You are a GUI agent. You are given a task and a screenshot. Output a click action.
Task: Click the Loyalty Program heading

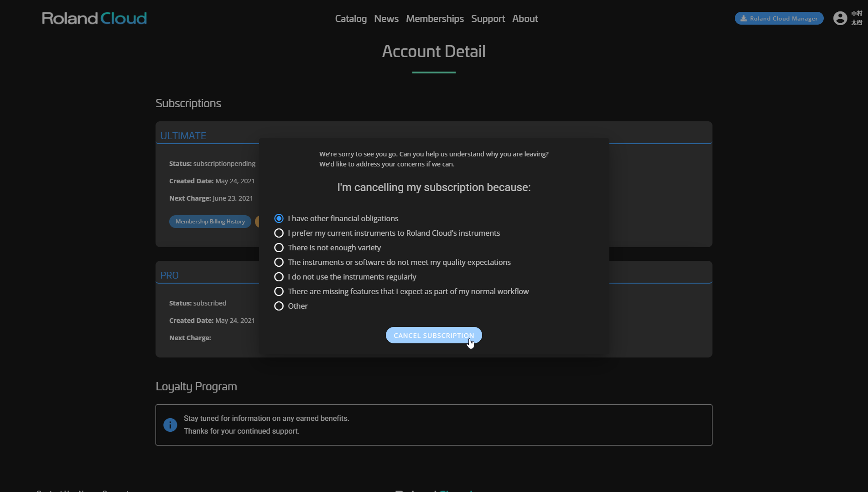tap(196, 387)
